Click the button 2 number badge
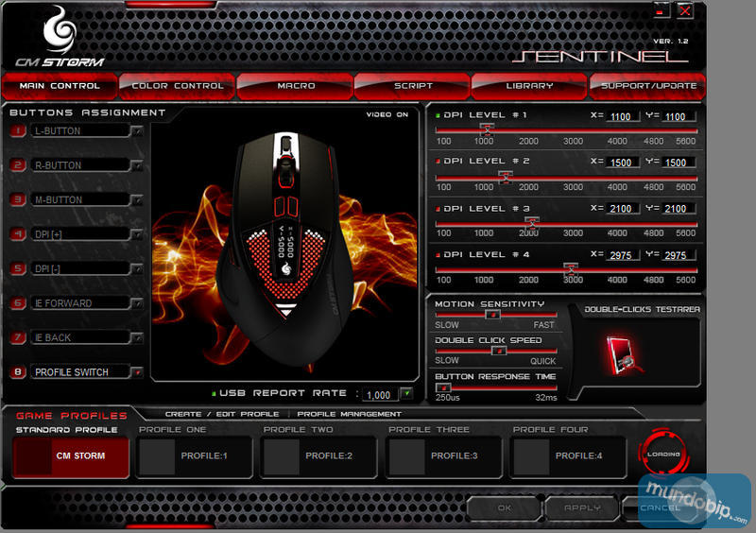The width and height of the screenshot is (756, 533). pyautogui.click(x=18, y=165)
